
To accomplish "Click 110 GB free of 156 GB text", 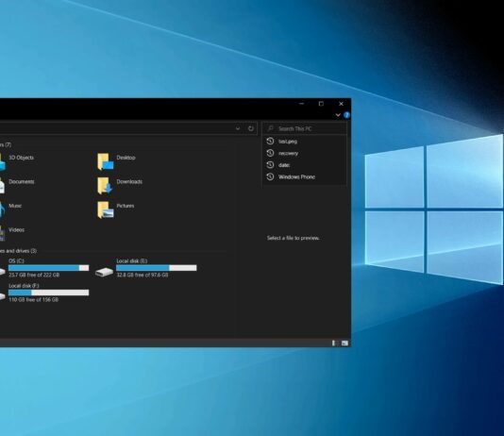I will pos(33,299).
